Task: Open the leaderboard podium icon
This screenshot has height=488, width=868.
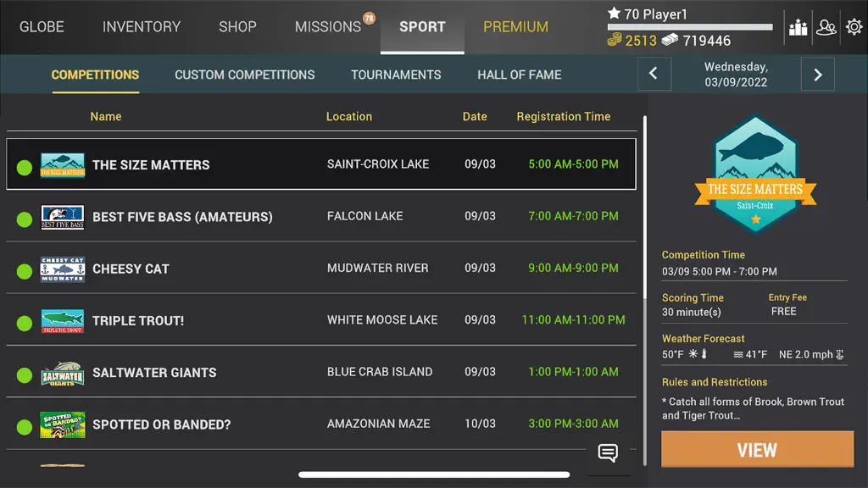Action: pyautogui.click(x=798, y=27)
